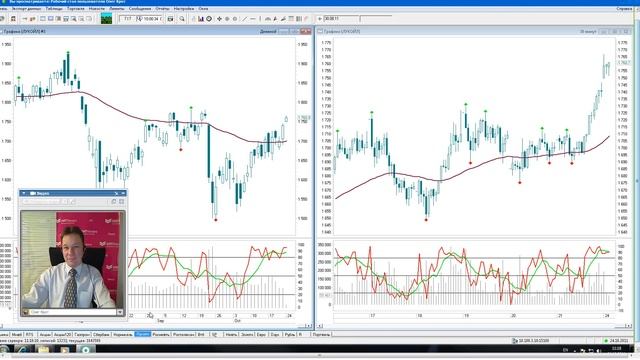
Task: Select the crosshair cursor tool
Action: (x=219, y=19)
